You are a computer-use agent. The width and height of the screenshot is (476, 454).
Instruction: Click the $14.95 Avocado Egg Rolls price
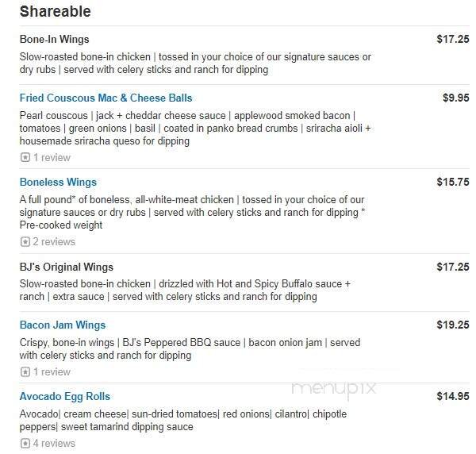pyautogui.click(x=452, y=397)
